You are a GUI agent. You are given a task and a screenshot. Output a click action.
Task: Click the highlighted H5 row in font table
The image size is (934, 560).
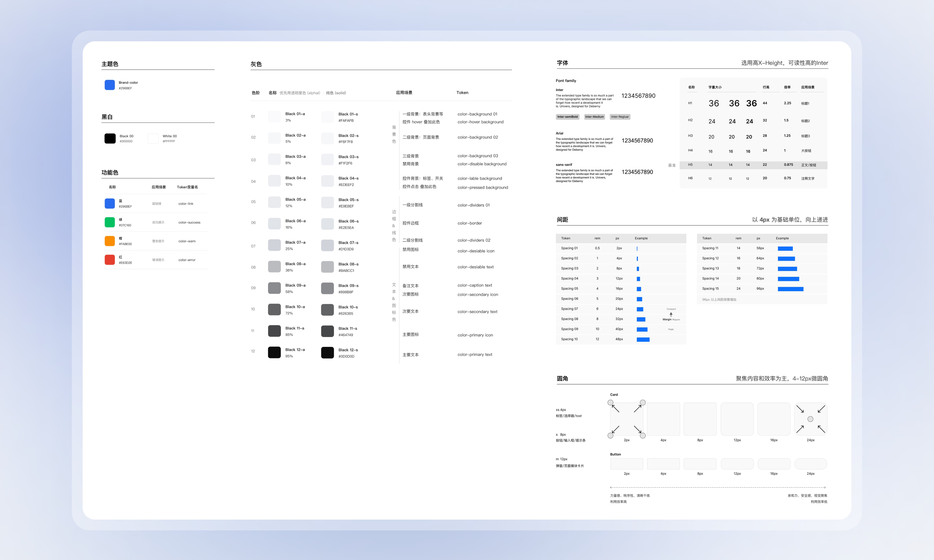[x=753, y=165]
